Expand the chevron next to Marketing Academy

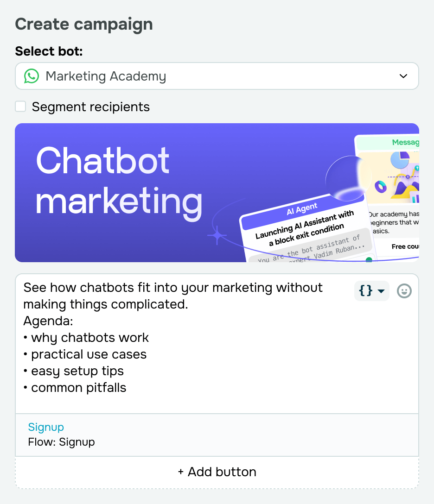[x=403, y=76]
